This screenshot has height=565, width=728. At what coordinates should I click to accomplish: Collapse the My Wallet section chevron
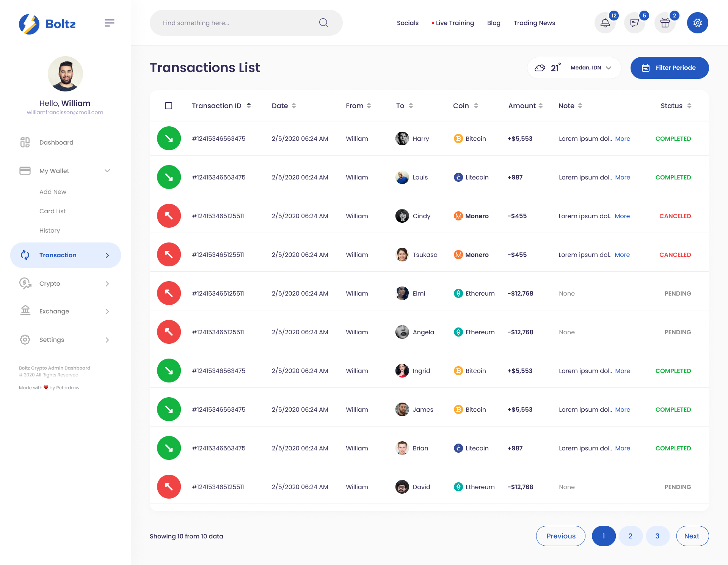107,171
